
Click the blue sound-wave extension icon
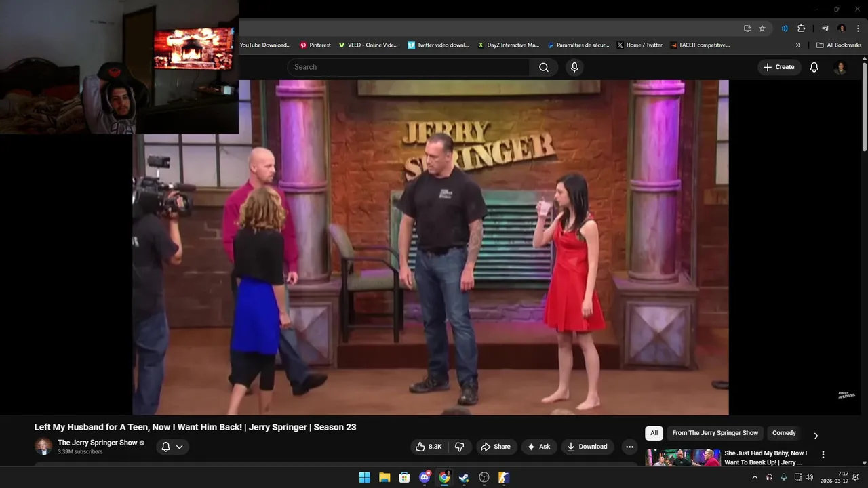click(785, 28)
